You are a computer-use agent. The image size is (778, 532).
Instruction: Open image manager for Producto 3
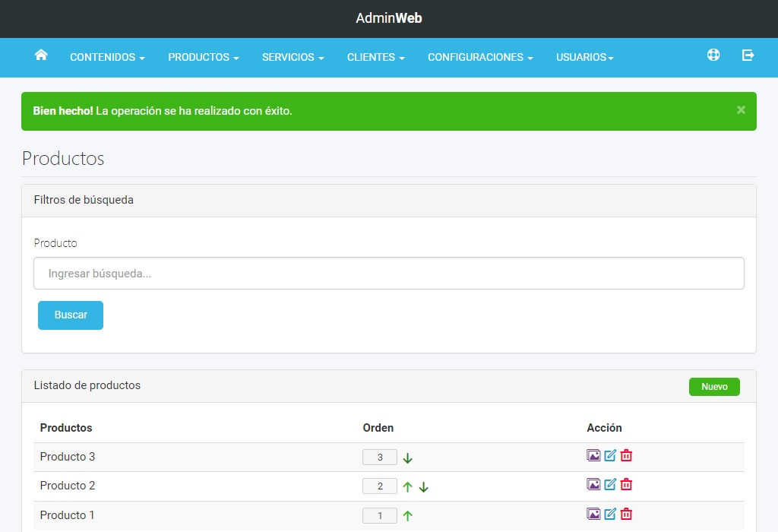click(593, 455)
